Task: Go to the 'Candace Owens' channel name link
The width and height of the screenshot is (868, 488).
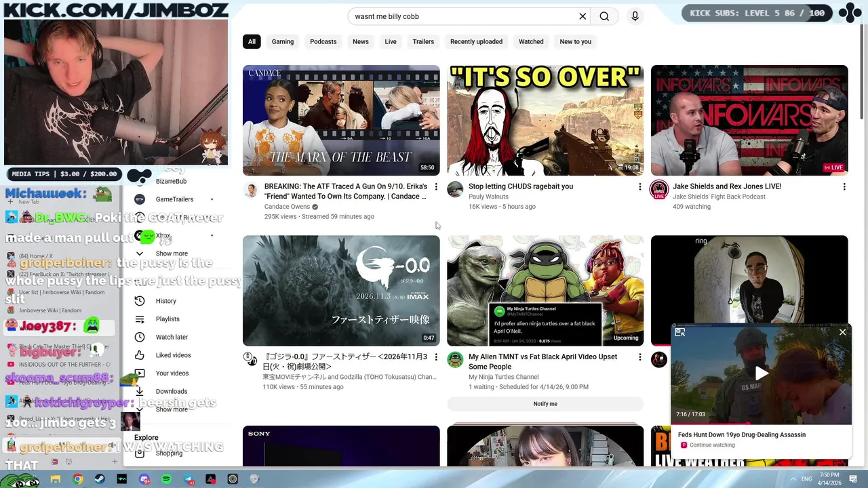Action: tap(287, 207)
